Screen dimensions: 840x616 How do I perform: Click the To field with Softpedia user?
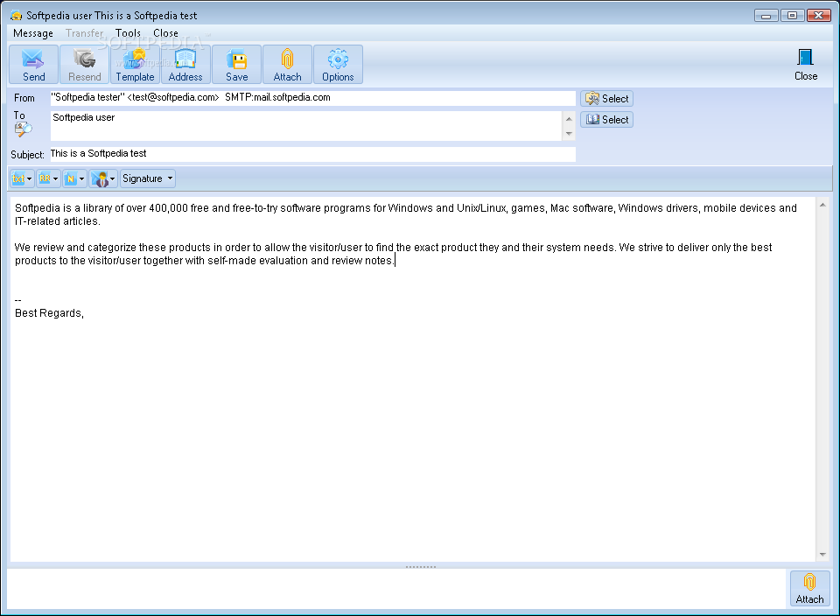tap(306, 126)
